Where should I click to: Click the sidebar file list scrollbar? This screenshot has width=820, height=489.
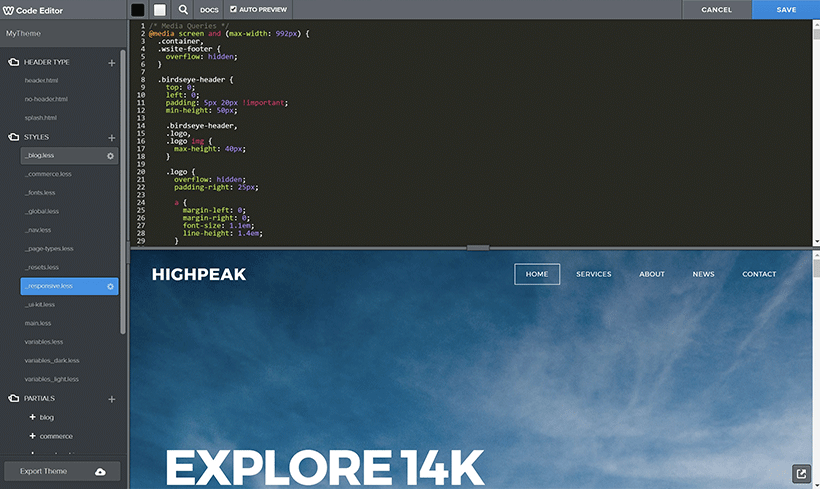123,191
